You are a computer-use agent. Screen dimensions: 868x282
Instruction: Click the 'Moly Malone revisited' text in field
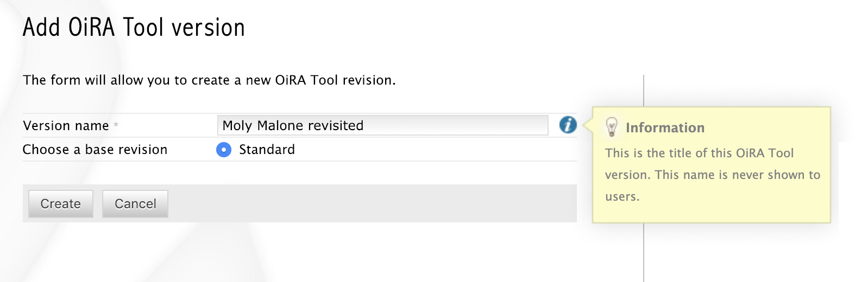click(293, 126)
